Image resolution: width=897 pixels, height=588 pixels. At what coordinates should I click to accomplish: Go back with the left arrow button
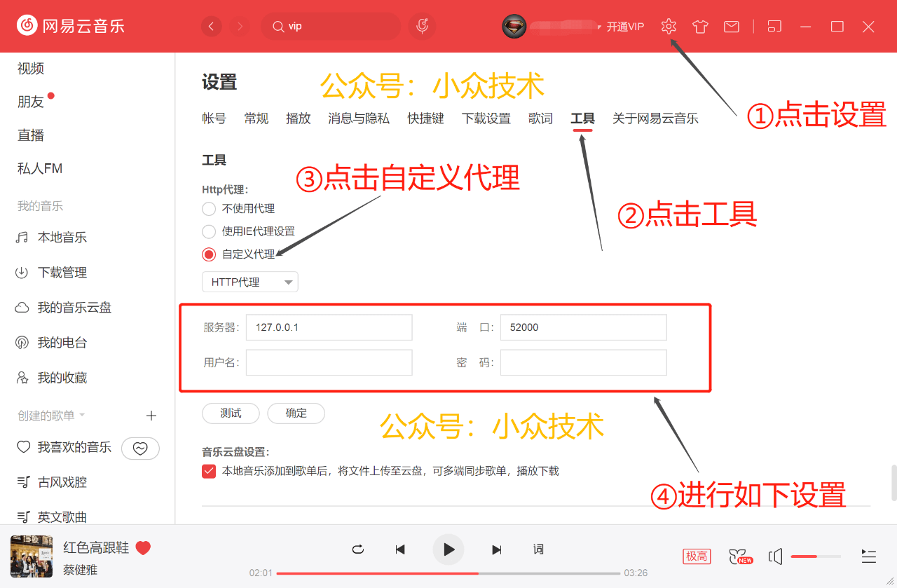click(x=212, y=27)
